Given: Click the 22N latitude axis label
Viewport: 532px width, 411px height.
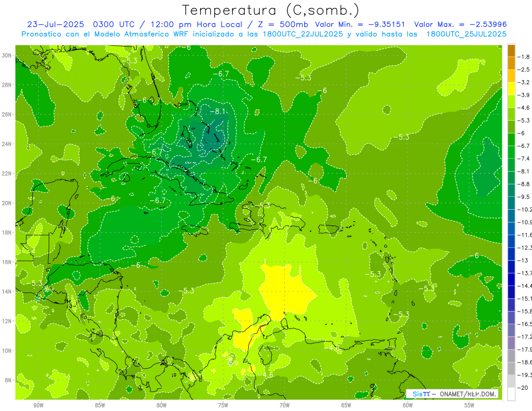Looking at the screenshot, I should click(7, 173).
